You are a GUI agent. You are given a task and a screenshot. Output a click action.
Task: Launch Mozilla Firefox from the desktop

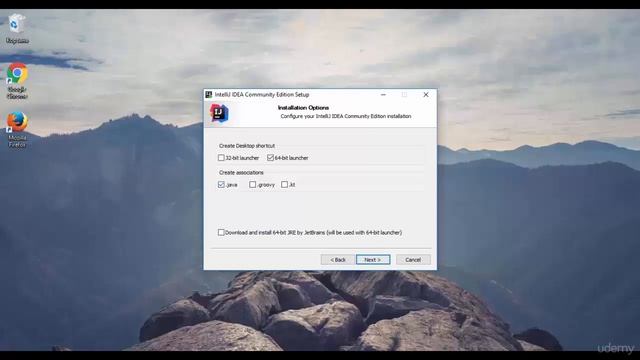tap(17, 129)
